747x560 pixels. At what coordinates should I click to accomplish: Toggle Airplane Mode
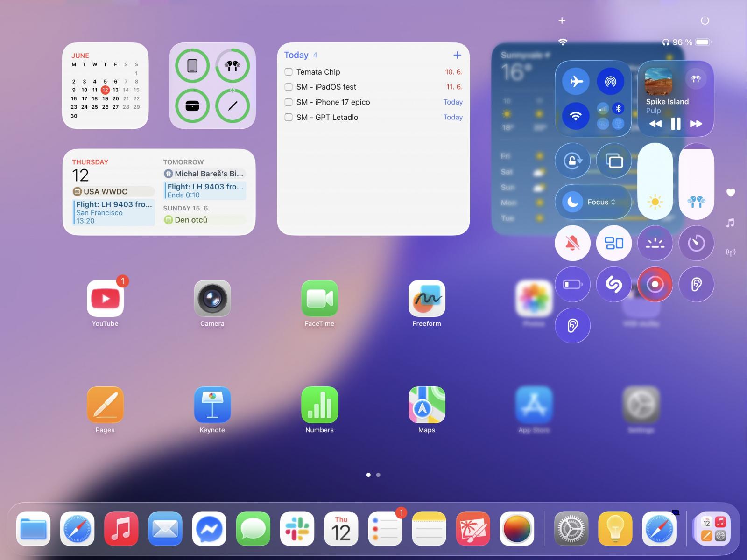pos(576,81)
